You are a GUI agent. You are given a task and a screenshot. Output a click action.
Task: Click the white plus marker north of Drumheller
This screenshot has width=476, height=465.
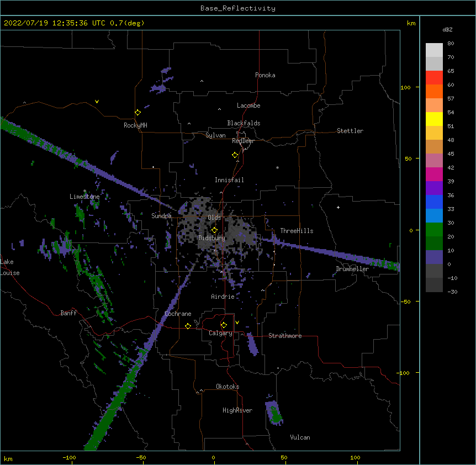(x=338, y=207)
